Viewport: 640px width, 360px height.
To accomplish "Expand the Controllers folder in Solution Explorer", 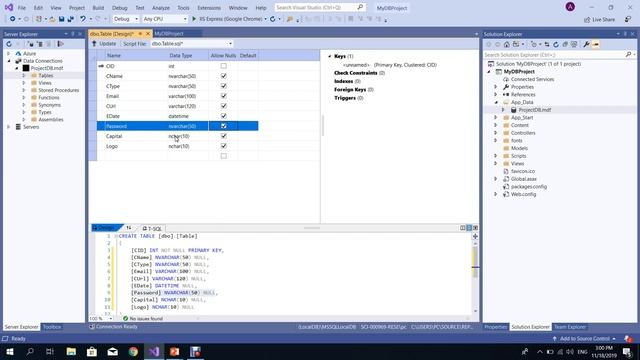I will click(x=496, y=133).
